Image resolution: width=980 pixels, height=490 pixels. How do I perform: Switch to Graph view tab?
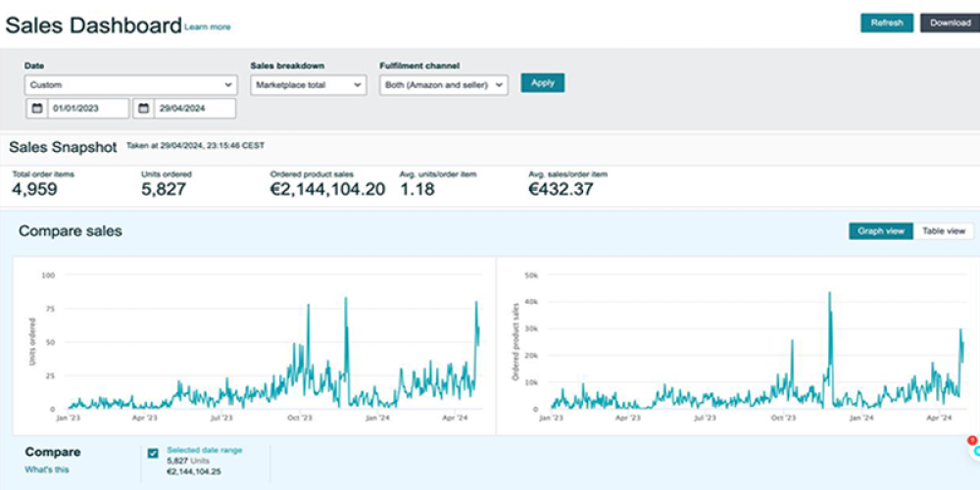(x=880, y=231)
